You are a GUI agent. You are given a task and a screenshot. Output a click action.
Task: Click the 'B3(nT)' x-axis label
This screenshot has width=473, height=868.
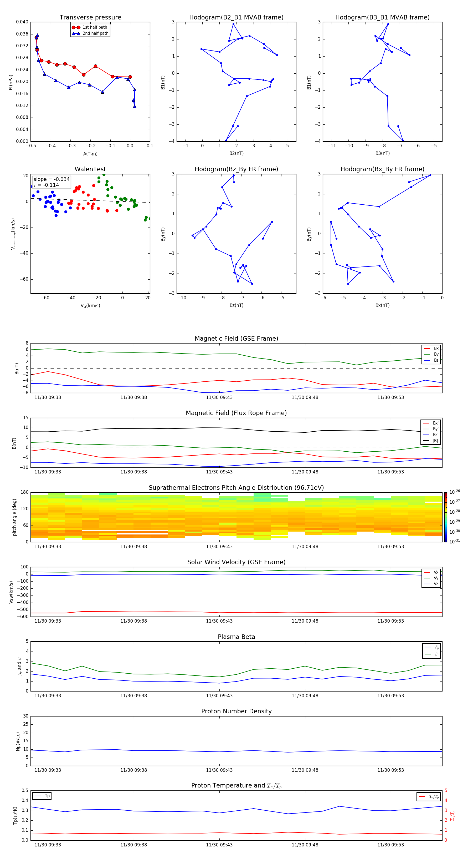coord(382,153)
